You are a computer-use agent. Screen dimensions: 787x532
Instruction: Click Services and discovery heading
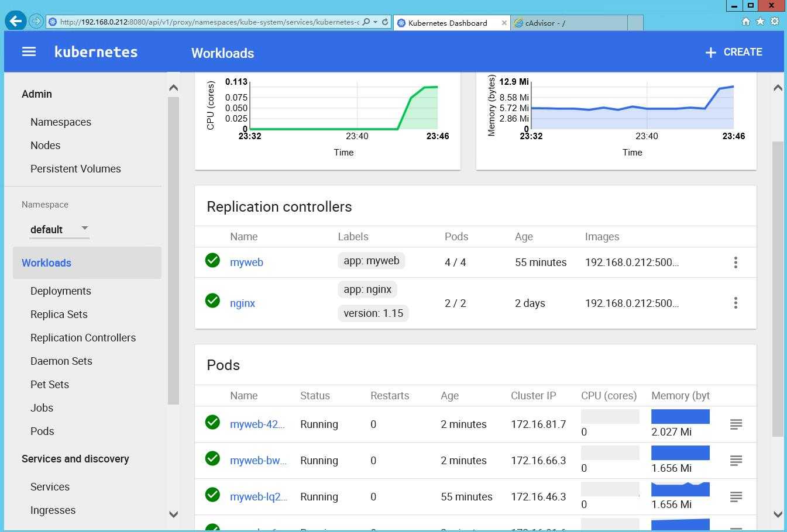coord(75,459)
